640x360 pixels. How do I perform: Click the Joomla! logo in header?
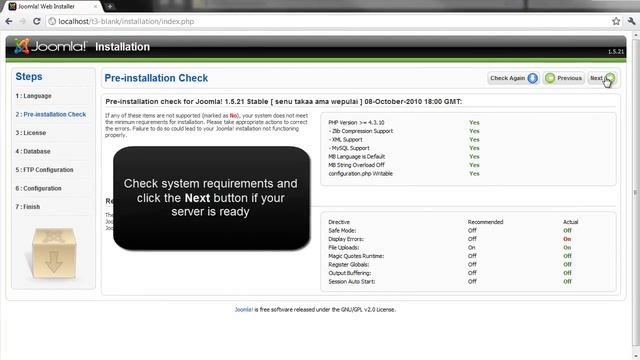coord(50,46)
